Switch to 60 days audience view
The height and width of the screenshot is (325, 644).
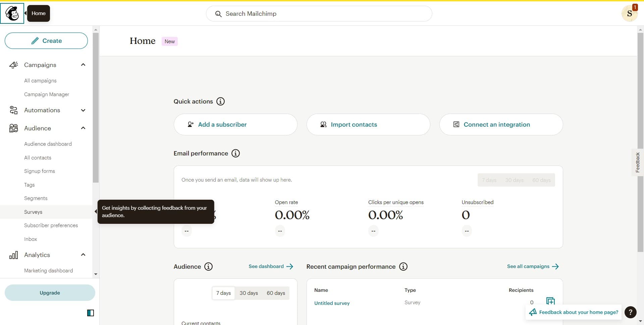(x=275, y=292)
